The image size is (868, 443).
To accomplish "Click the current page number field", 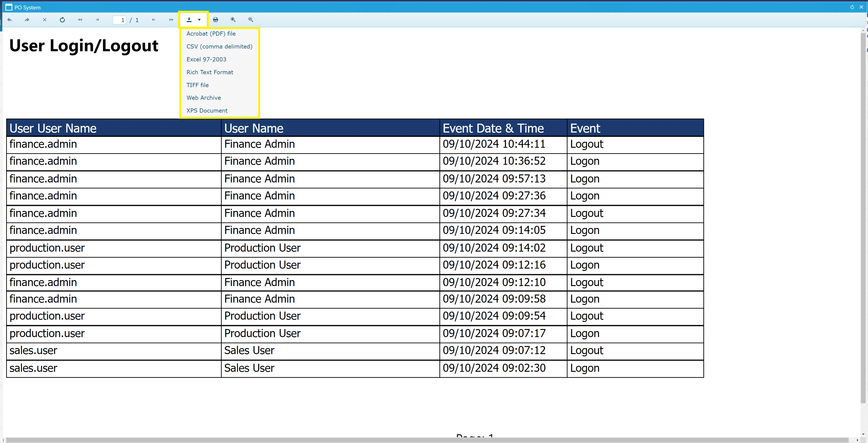I will tap(119, 20).
